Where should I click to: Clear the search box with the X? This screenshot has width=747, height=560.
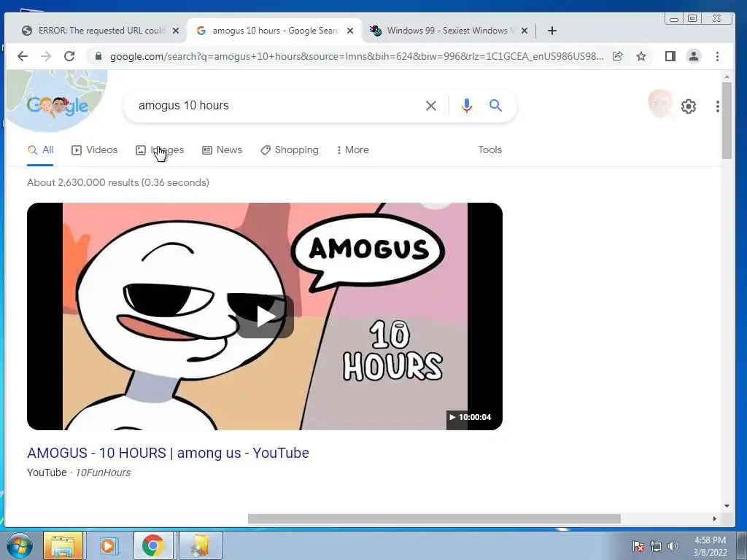pyautogui.click(x=430, y=106)
